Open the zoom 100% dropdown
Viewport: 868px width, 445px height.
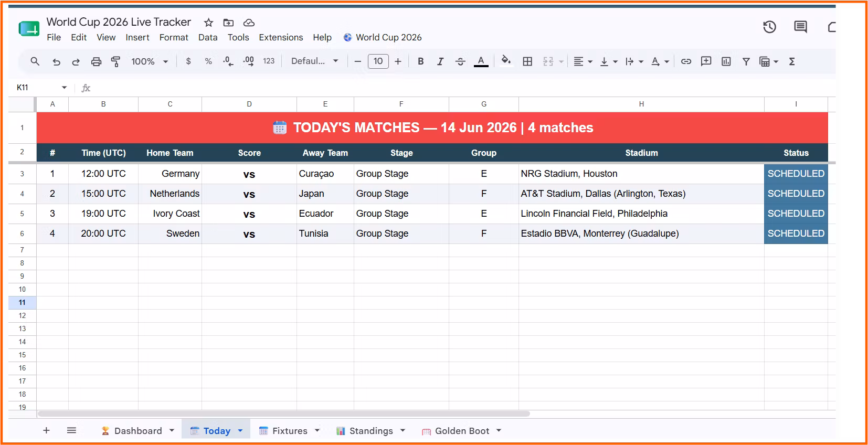coord(150,61)
